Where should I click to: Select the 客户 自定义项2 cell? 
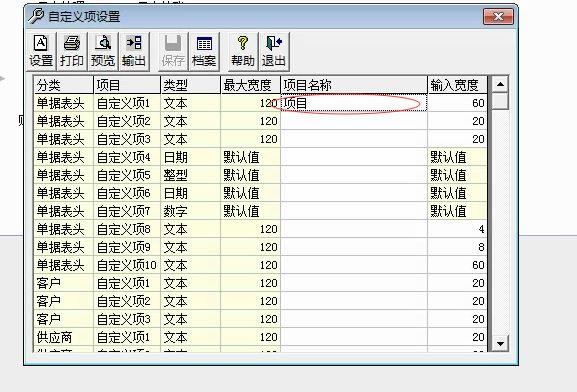[127, 301]
